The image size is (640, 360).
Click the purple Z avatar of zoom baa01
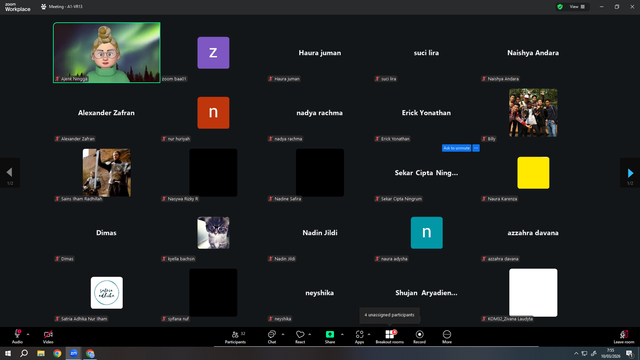tap(213, 53)
